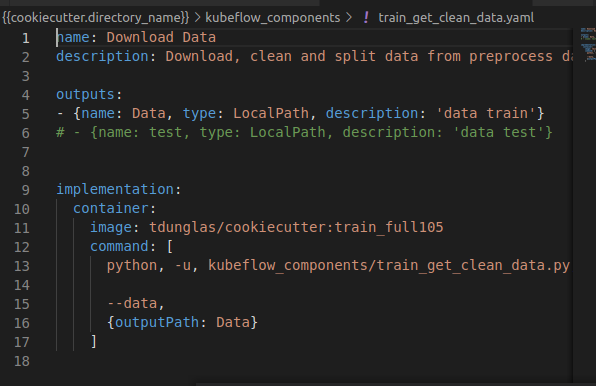
Task: Open the {{cookiecutter.directory_name}} breadcrumb folder
Action: (95, 17)
